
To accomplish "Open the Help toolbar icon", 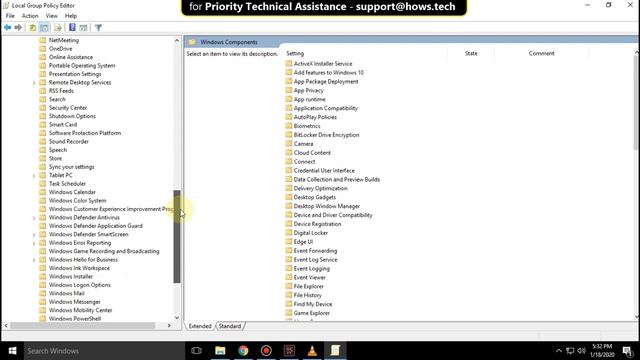I will [x=72, y=27].
